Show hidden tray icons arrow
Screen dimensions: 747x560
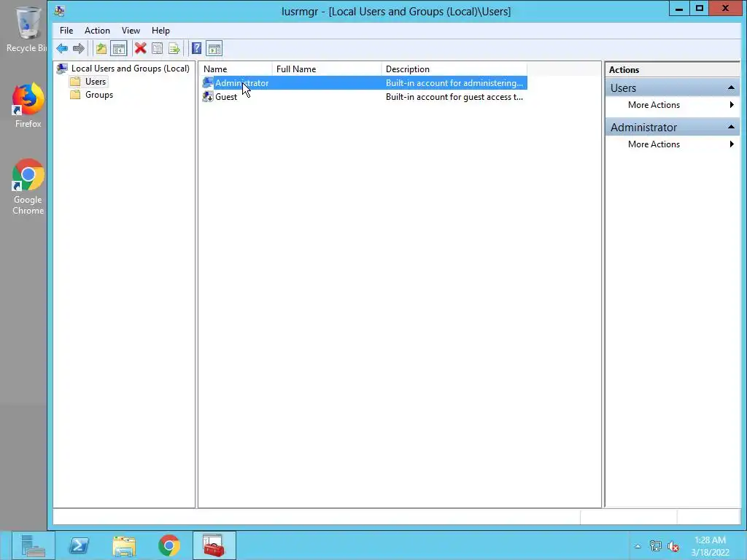(638, 546)
